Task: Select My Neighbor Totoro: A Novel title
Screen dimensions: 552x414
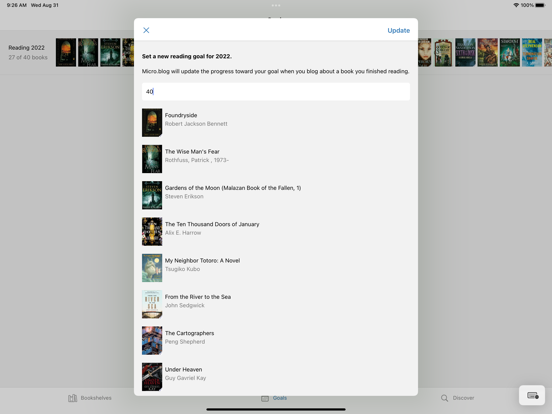Action: point(202,261)
